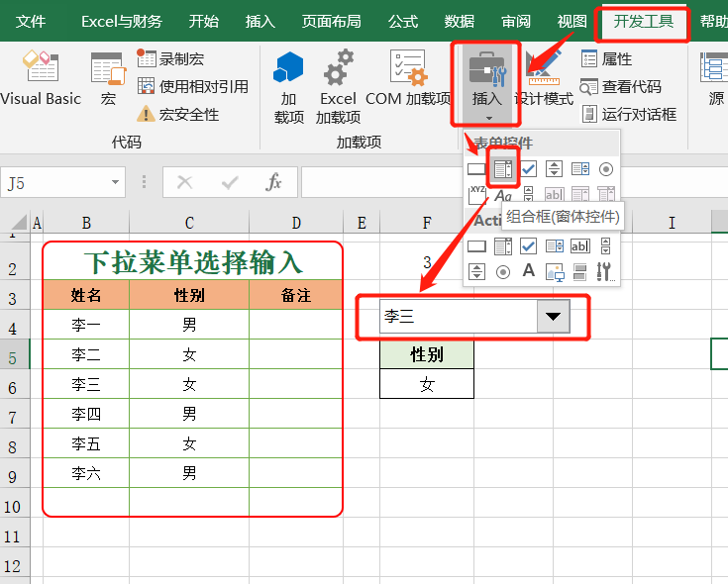Select cell 李六 in name column
728x584 pixels.
point(86,473)
